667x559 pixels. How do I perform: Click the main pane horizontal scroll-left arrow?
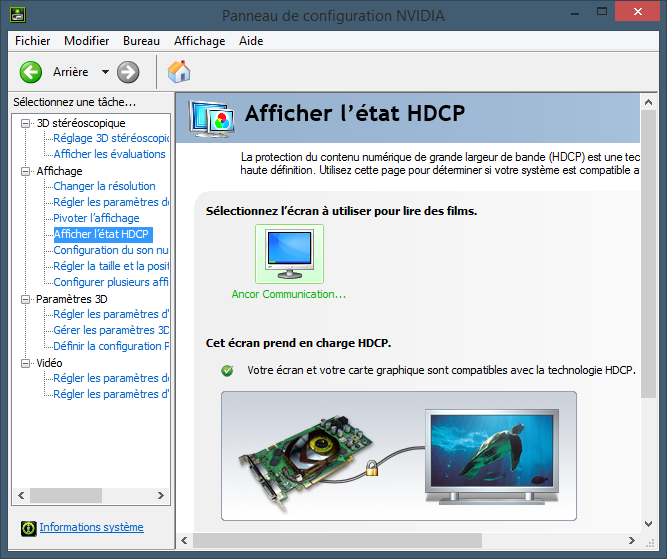pyautogui.click(x=184, y=540)
